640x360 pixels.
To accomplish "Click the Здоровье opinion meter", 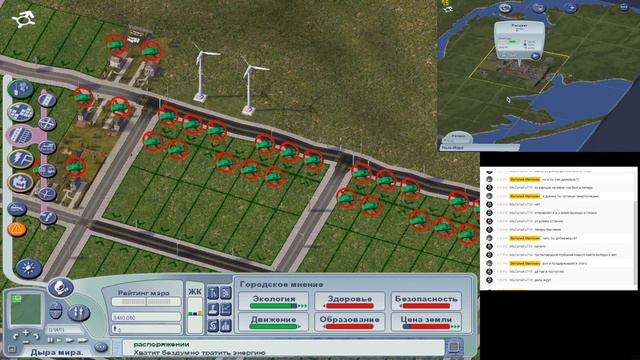I will click(x=350, y=301).
